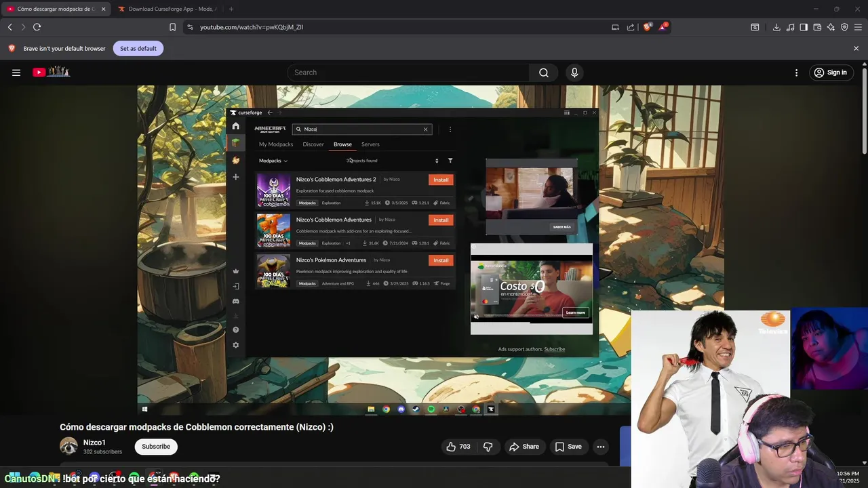Click Install for Nizco's Pokémon Adventures
868x488 pixels.
(x=441, y=260)
